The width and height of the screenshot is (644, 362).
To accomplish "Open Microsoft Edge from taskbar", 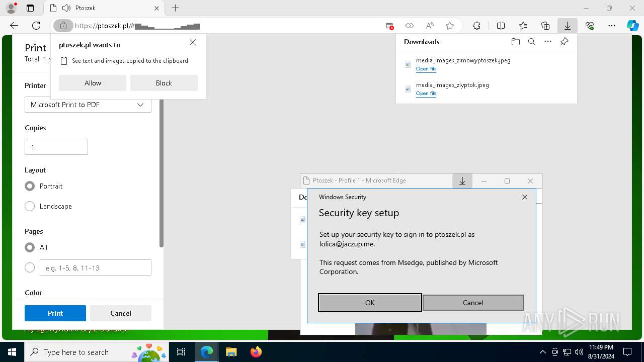I will pos(207,352).
